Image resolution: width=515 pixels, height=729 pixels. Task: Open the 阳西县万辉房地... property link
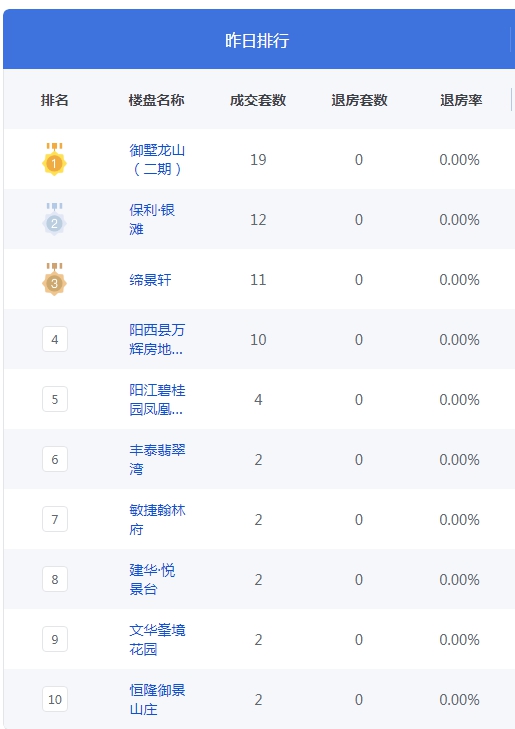157,339
